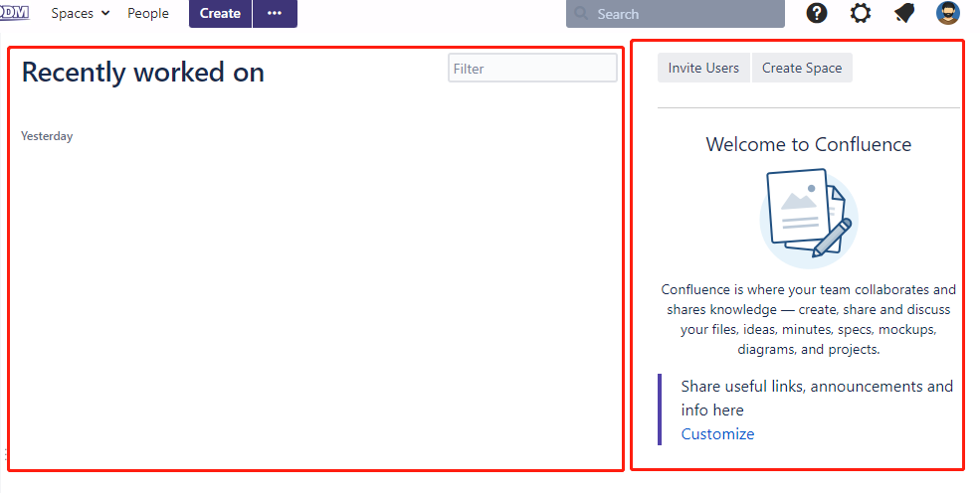Go to the People directory
The height and width of the screenshot is (493, 980).
point(148,14)
